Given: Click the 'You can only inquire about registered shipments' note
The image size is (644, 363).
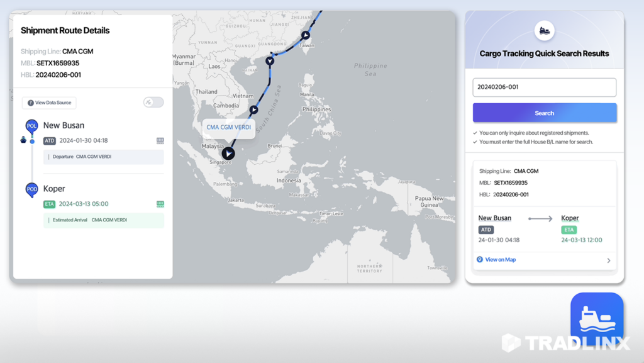Looking at the screenshot, I should point(534,133).
